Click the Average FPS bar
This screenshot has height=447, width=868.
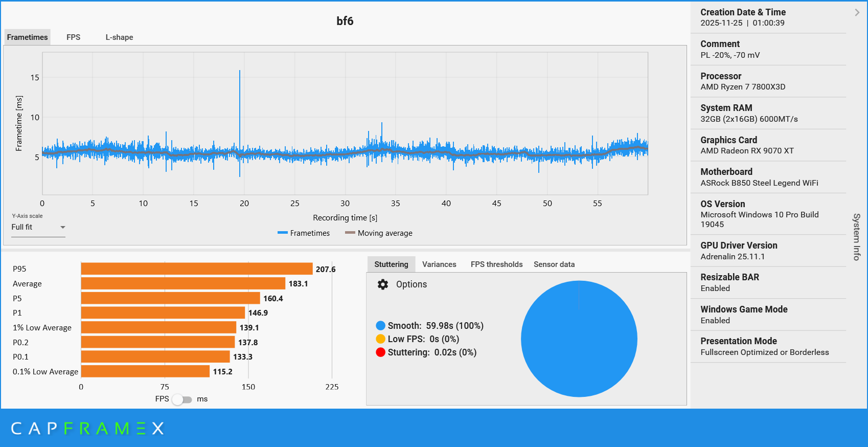(183, 283)
